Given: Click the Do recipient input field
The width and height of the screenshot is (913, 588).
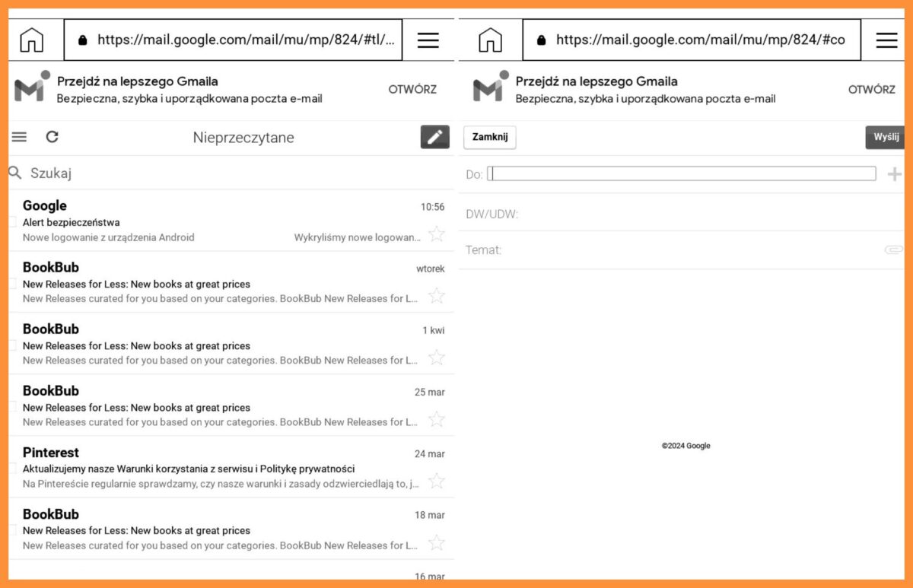Looking at the screenshot, I should point(682,173).
